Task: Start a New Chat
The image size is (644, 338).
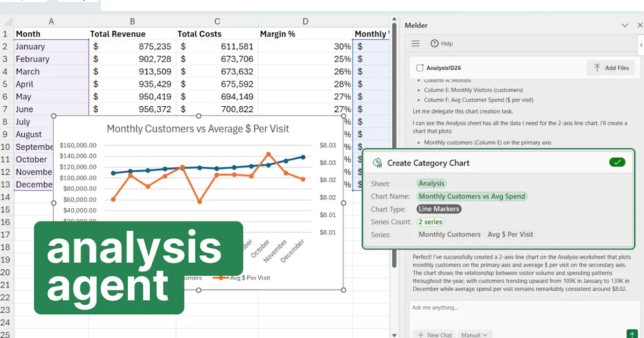Action: 435,335
